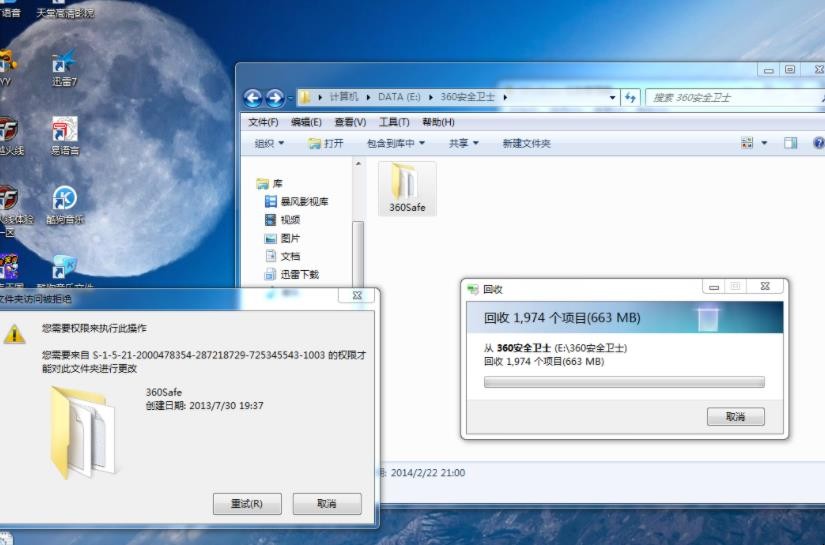Expand the arrow after 计算机 breadcrumb
The width and height of the screenshot is (825, 545).
click(368, 97)
